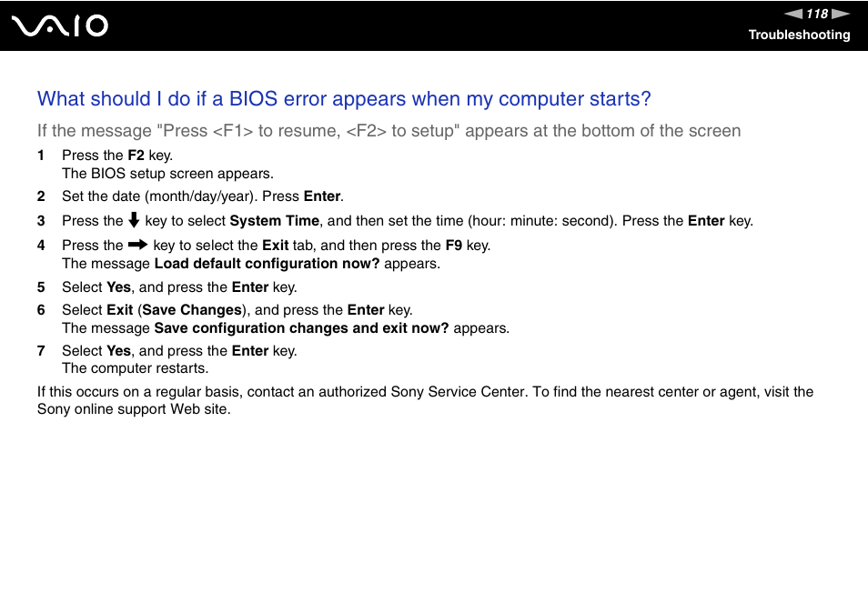The height and width of the screenshot is (613, 868).
Task: Select step number 7
Action: point(41,351)
